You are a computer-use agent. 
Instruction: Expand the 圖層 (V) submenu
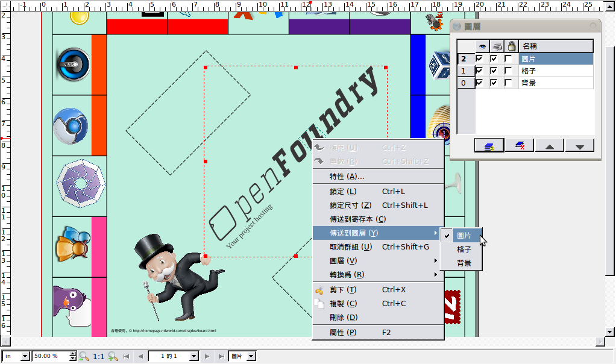pyautogui.click(x=379, y=261)
